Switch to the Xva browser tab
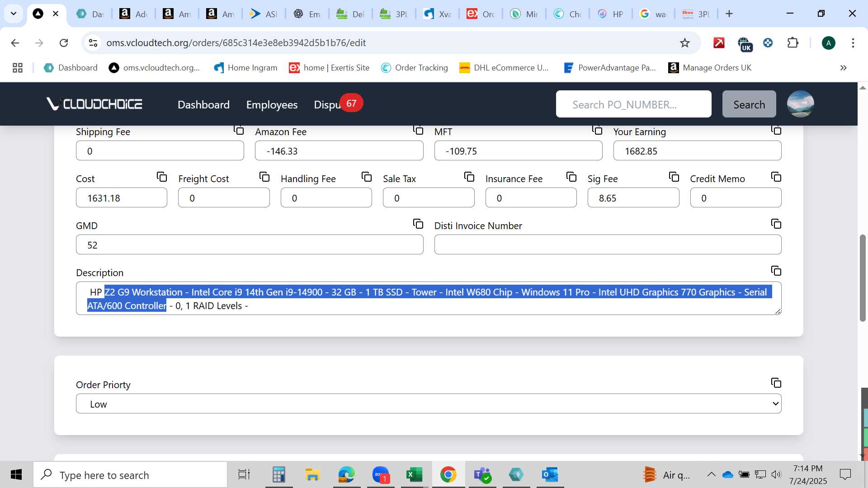The height and width of the screenshot is (488, 868). [x=438, y=14]
